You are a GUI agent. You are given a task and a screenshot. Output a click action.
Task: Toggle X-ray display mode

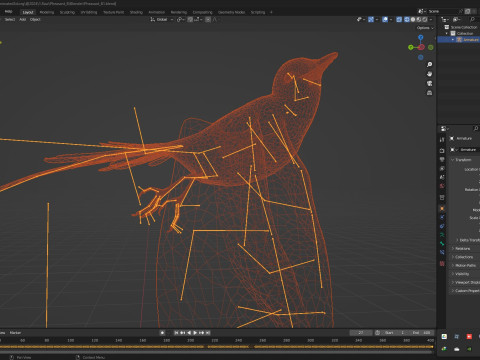(399, 20)
